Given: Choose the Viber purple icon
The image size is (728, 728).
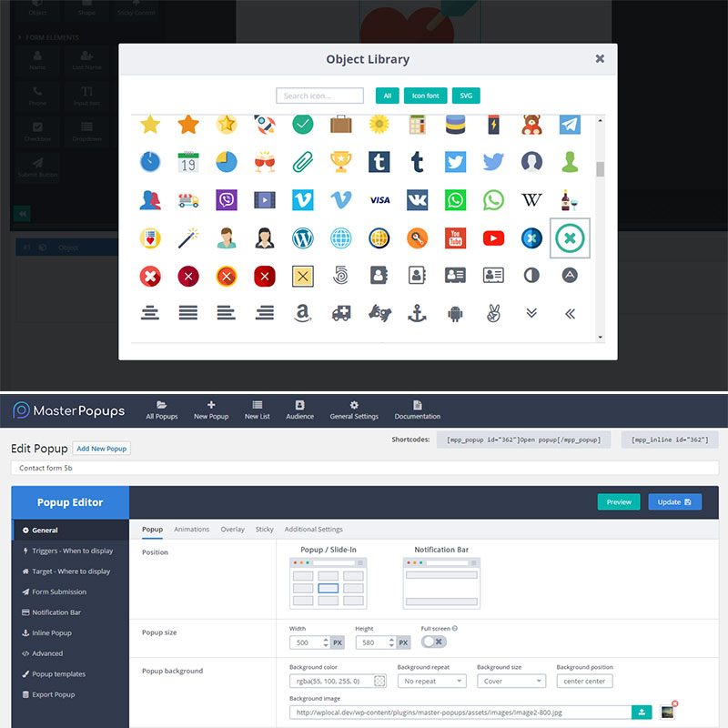Looking at the screenshot, I should 227,200.
